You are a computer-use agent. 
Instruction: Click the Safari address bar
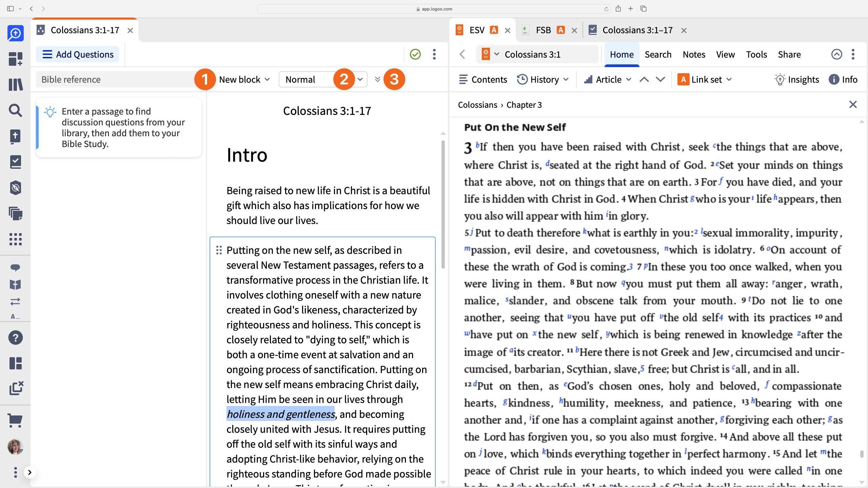tap(434, 9)
